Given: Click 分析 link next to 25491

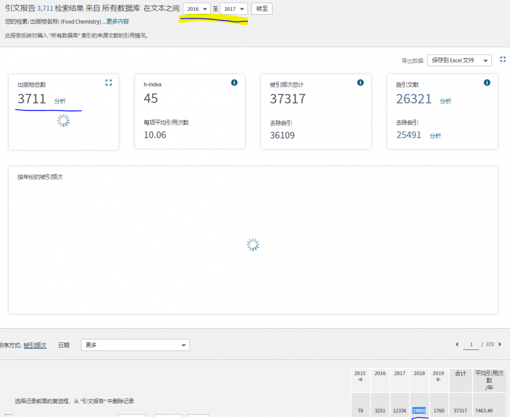Looking at the screenshot, I should 435,136.
